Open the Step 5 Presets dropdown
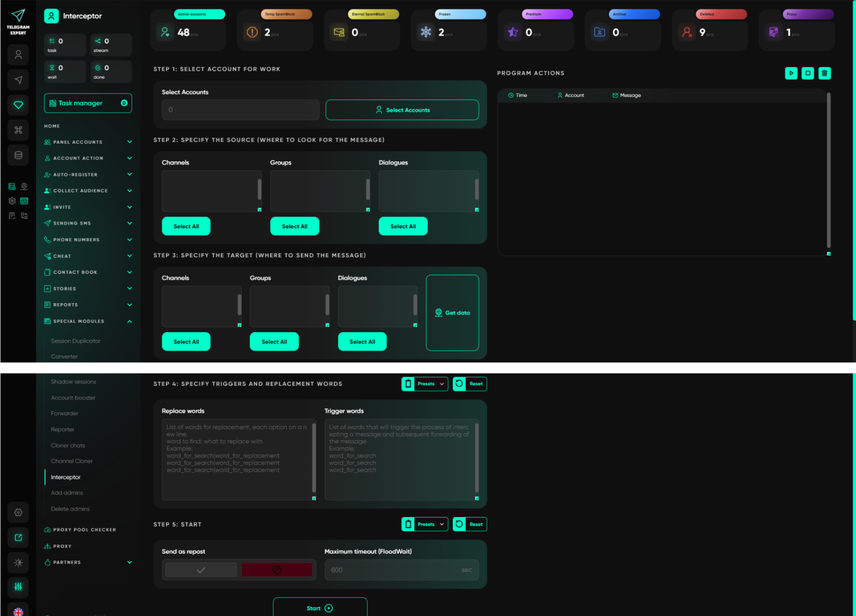 coord(425,524)
